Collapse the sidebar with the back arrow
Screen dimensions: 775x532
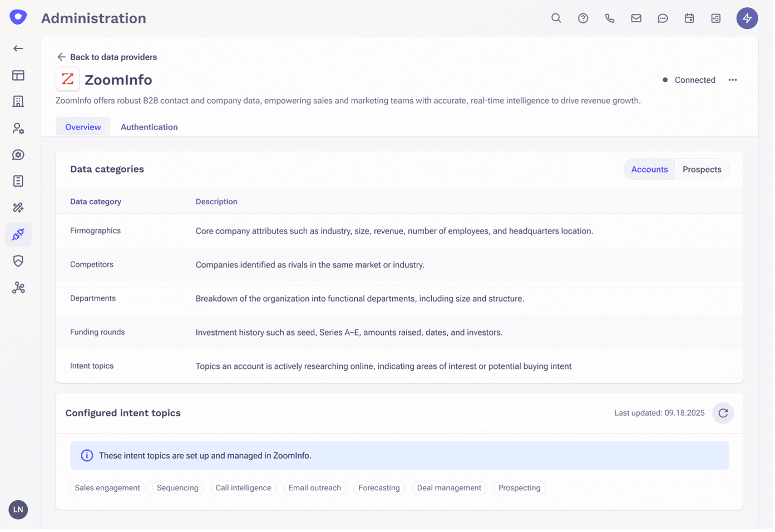click(18, 48)
